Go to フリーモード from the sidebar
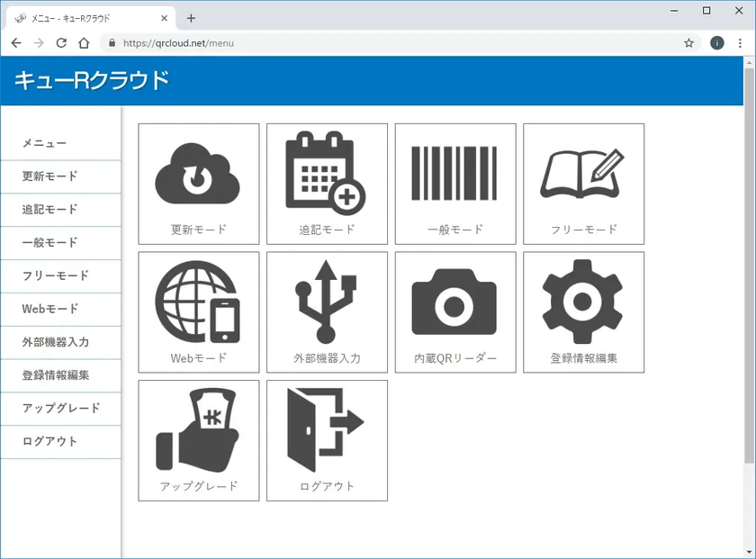Viewport: 756px width, 559px height. coord(56,275)
